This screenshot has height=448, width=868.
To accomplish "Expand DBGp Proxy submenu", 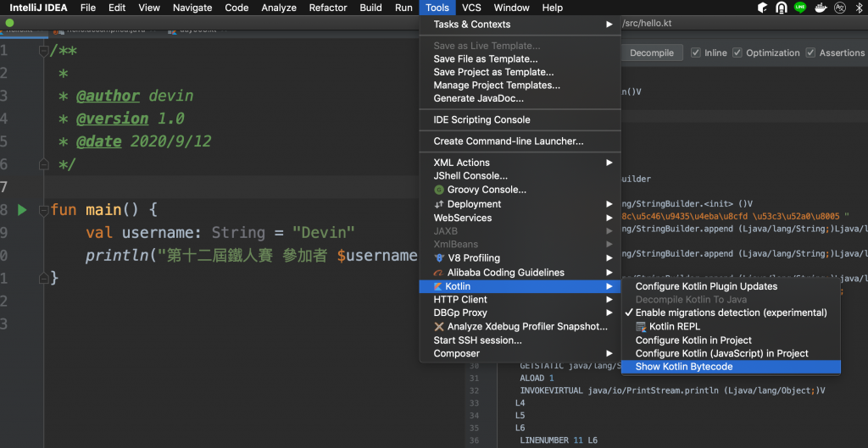I will [520, 312].
